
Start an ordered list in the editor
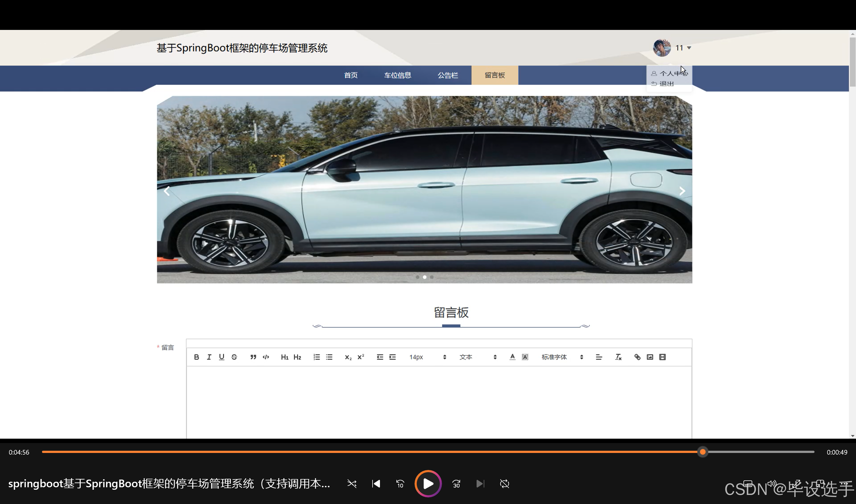point(317,357)
